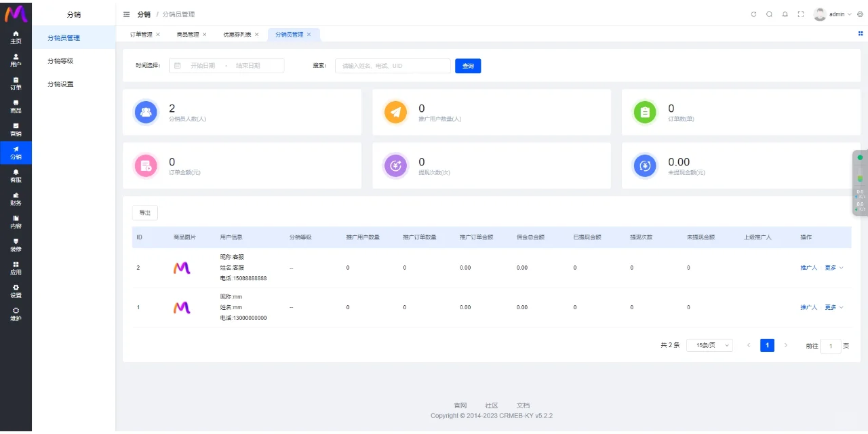
Task: Expand 更多 menu for ID 2 row
Action: point(834,268)
